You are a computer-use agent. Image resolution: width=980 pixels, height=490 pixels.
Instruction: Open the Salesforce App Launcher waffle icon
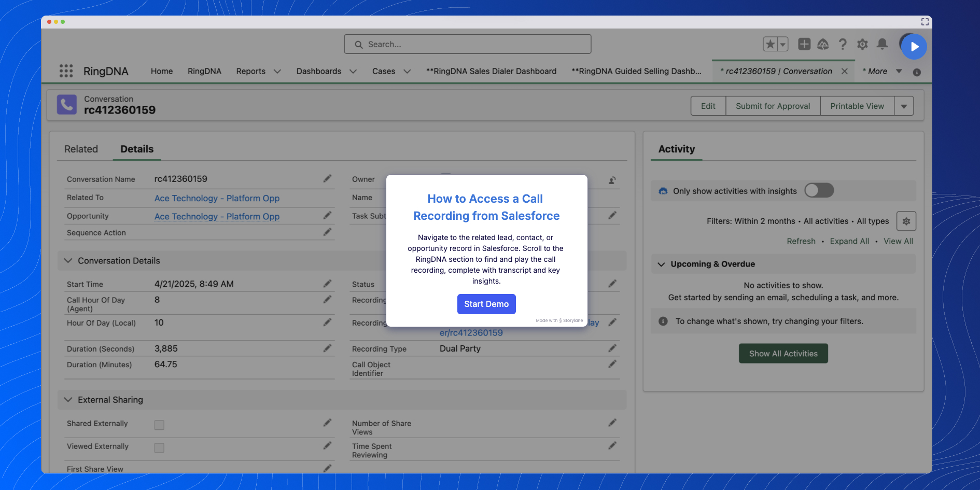pyautogui.click(x=65, y=71)
